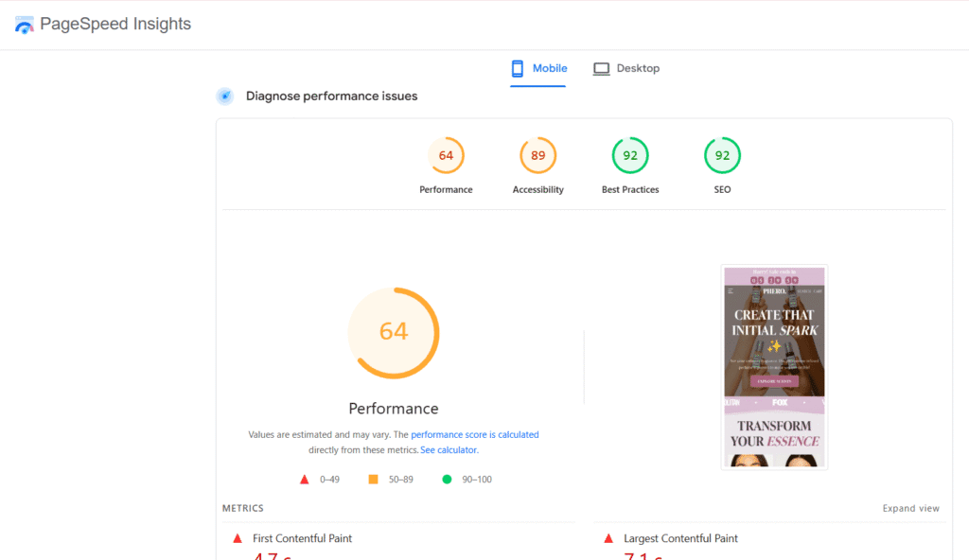Click the Accessibility score gauge showing 89
Screen dimensions: 969x560
coord(537,155)
